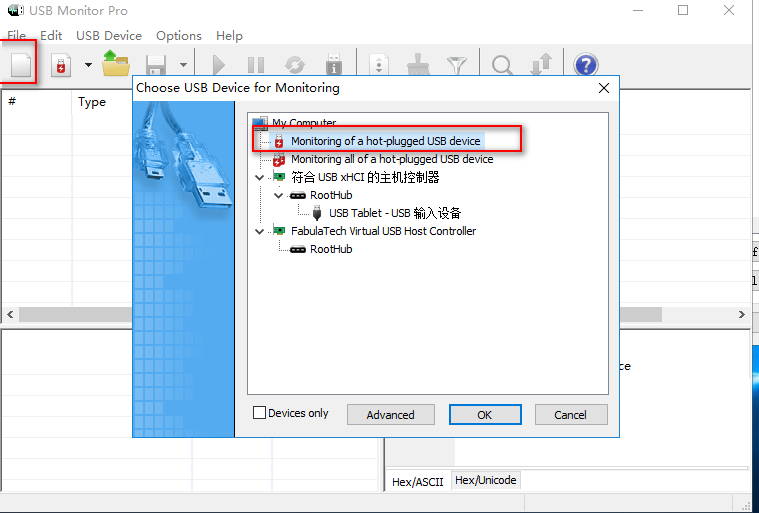
Task: Select RootHub under FabulaTech controller
Action: 331,249
